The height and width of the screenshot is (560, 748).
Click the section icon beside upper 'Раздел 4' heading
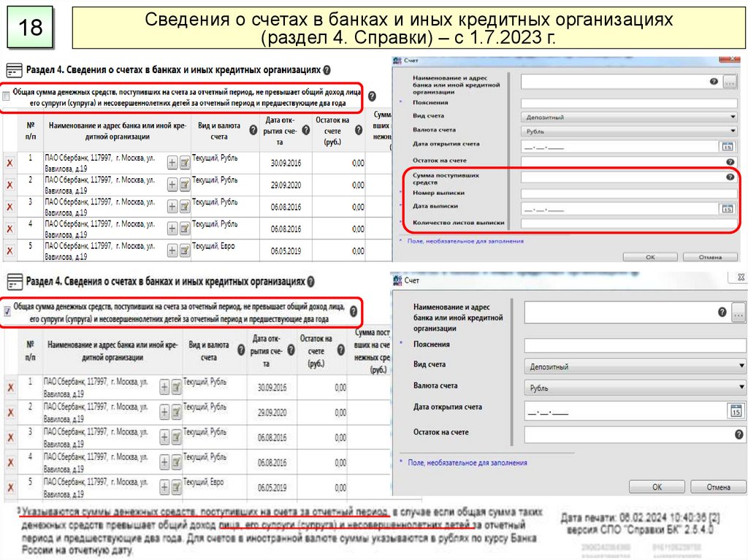(x=15, y=70)
